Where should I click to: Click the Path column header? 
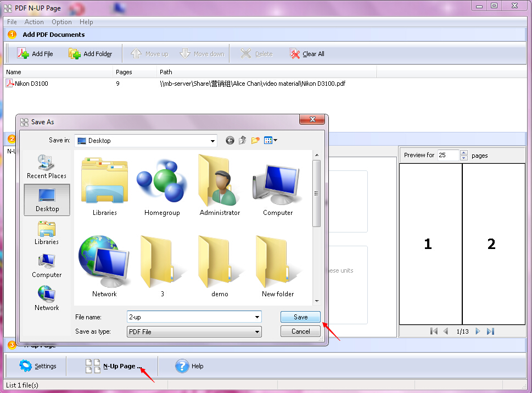click(267, 72)
